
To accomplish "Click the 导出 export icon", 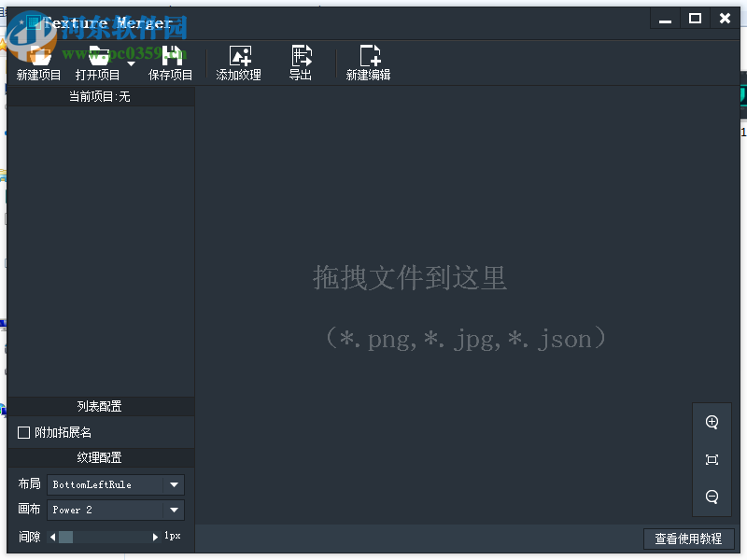I will (301, 56).
